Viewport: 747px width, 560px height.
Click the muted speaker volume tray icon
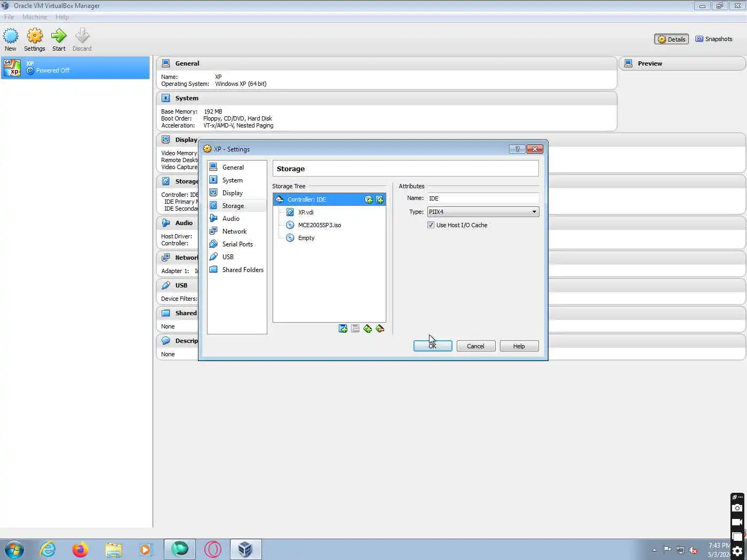(693, 550)
